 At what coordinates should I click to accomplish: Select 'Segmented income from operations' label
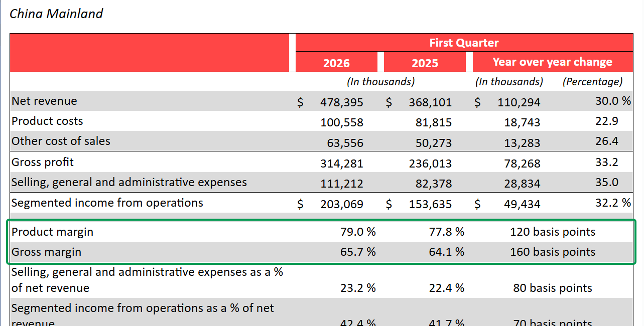[107, 203]
